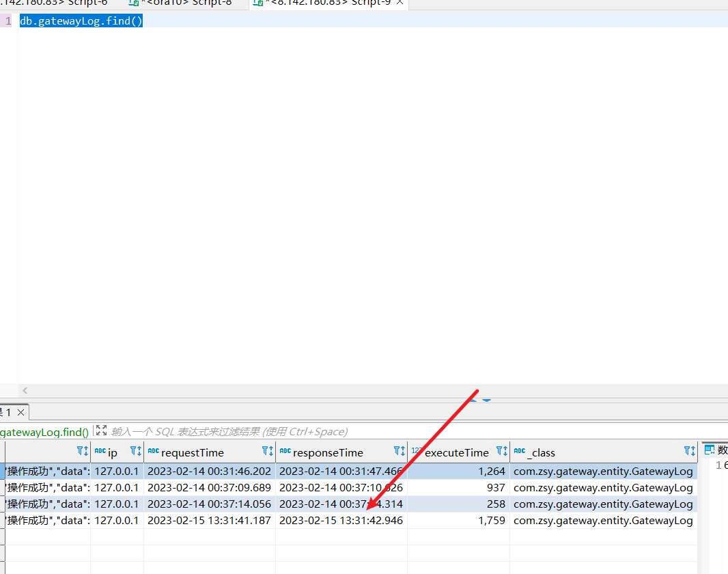
Task: Switch to the Script-6 tab
Action: 54,3
